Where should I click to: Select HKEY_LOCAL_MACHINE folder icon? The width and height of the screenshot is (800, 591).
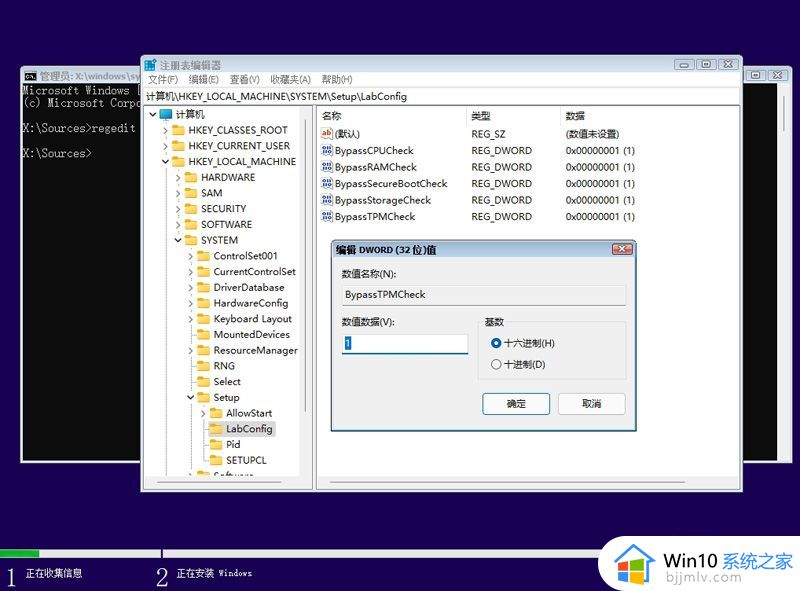pyautogui.click(x=178, y=162)
